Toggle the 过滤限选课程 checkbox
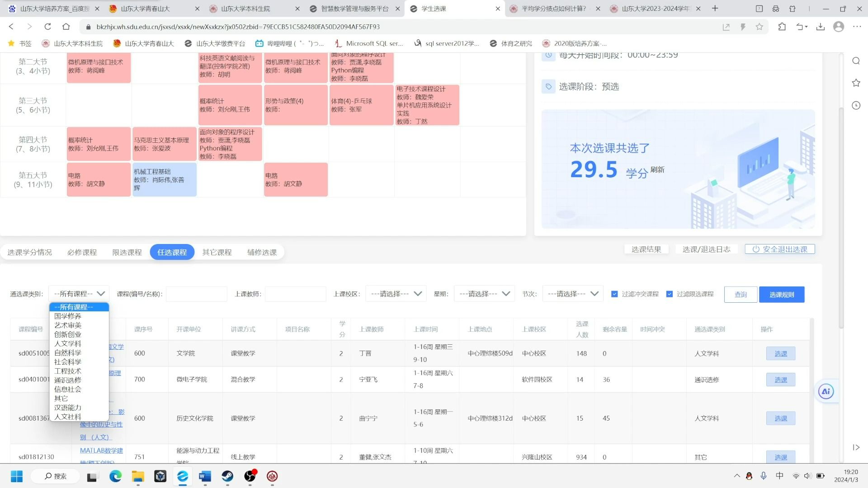Screen dimensions: 868x488 point(670,294)
